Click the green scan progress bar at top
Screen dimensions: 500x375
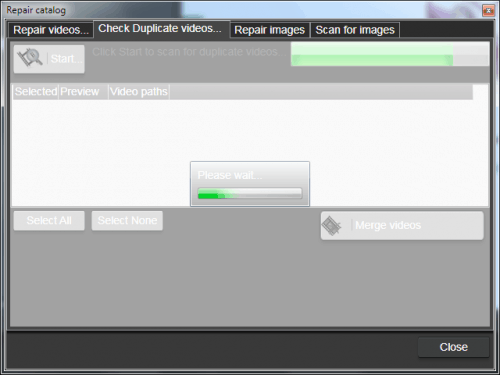pyautogui.click(x=390, y=54)
